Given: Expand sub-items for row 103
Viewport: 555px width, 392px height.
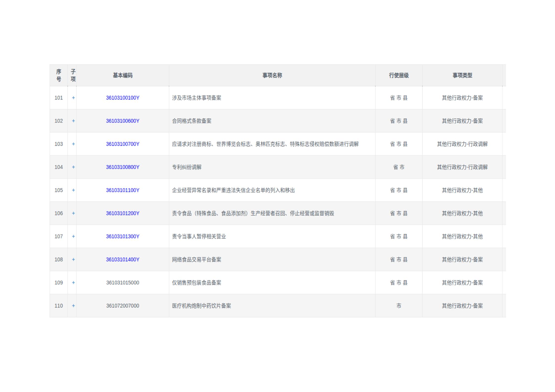Looking at the screenshot, I should point(73,144).
